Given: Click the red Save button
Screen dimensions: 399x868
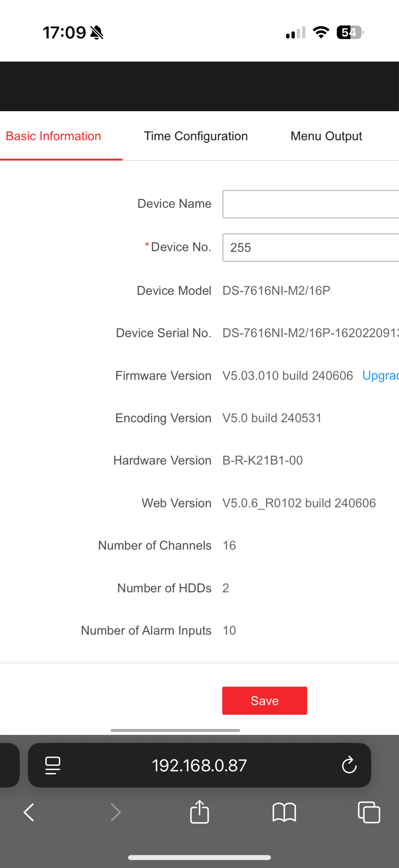Looking at the screenshot, I should click(x=264, y=701).
